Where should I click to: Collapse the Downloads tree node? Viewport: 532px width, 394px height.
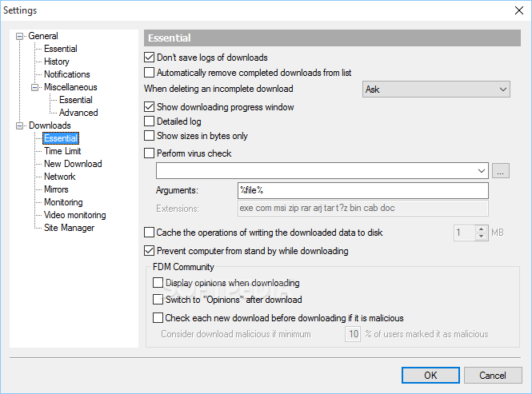pyautogui.click(x=20, y=125)
